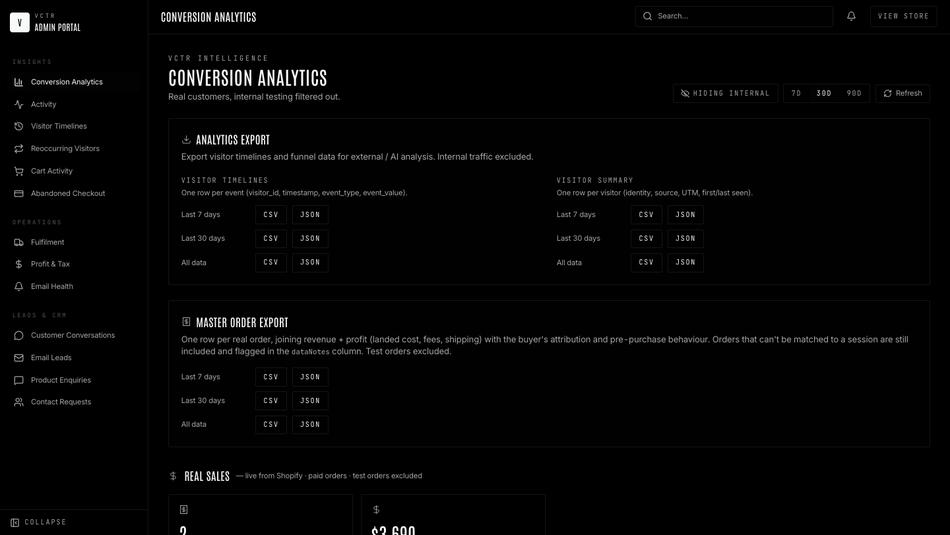Toggle the Hiding Internal filter
This screenshot has height=535, width=950.
tap(725, 93)
